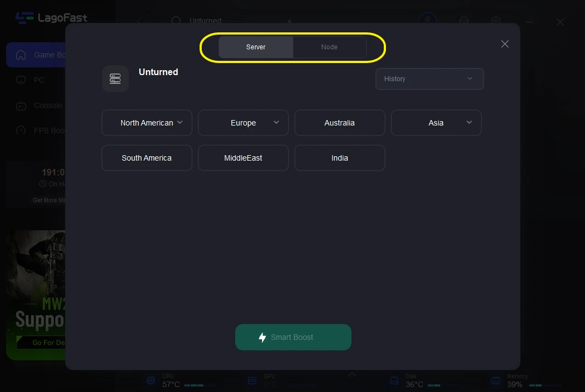The height and width of the screenshot is (392, 585).
Task: Expand the Europe region dropdown
Action: pyautogui.click(x=243, y=123)
